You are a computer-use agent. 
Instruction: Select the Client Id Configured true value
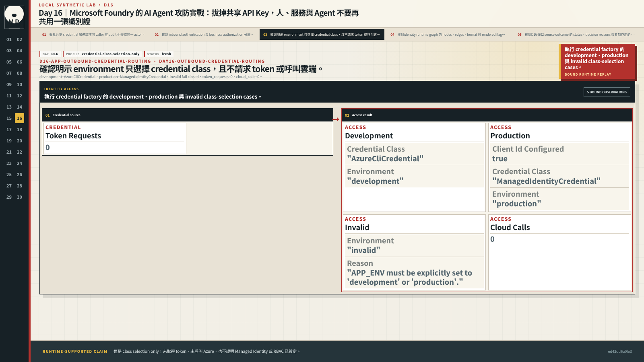(x=500, y=159)
